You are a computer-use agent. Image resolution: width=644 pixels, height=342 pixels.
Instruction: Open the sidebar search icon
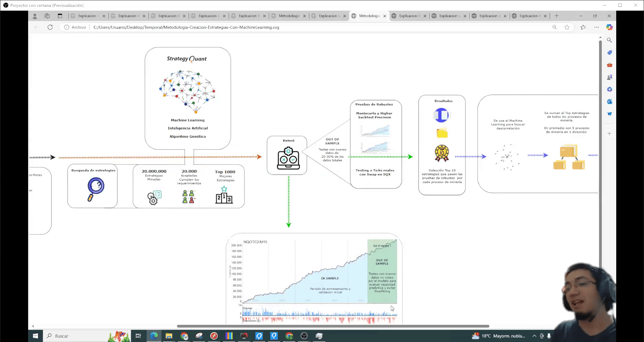coord(609,40)
